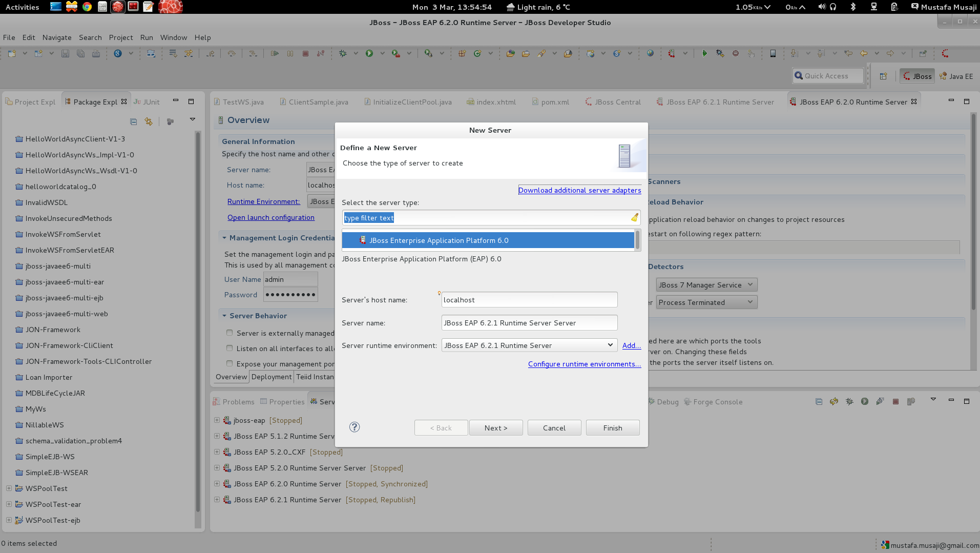Click the server stop (red square) icon in Servers view
The image size is (980, 553).
(895, 402)
